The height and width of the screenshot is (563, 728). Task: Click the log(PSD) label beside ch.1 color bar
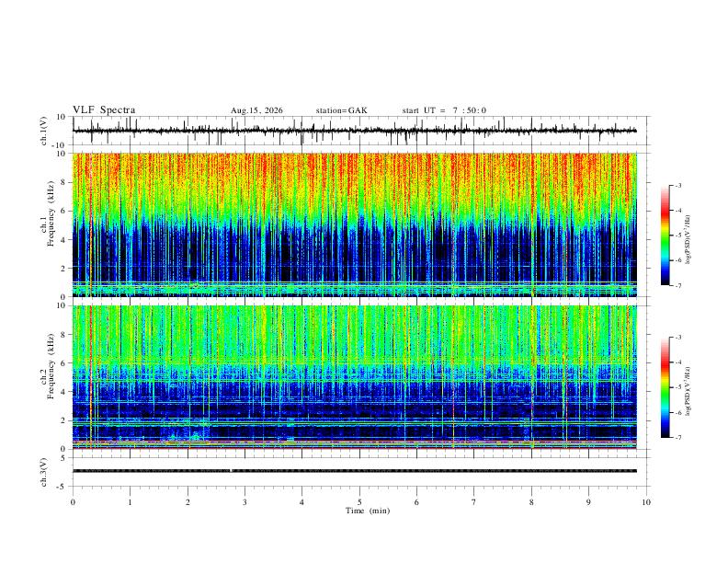[688, 240]
